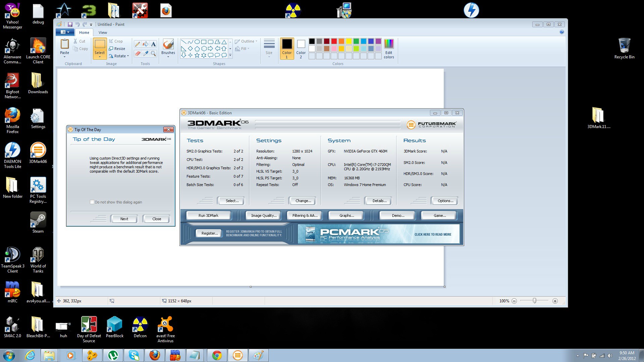Viewport: 644px width, 362px height.
Task: Choose the Oval shape in the Shapes gallery
Action: 197,42
